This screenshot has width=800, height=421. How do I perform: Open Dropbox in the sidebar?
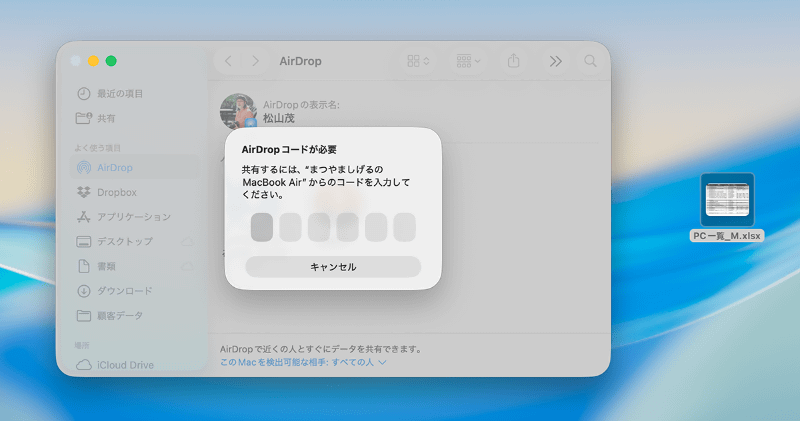[134, 192]
